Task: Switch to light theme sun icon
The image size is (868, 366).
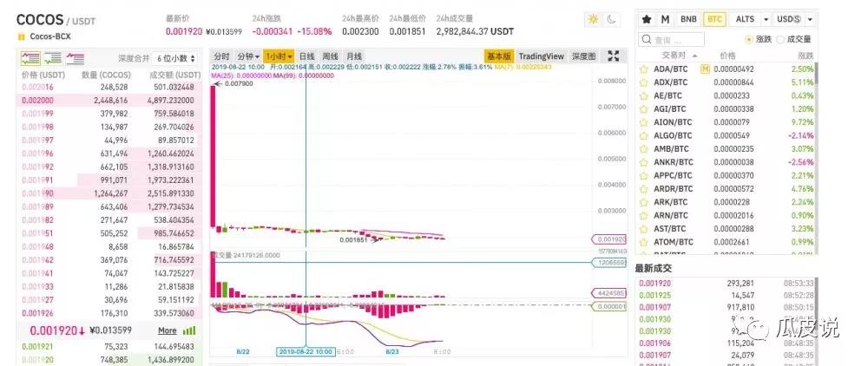Action: (x=593, y=19)
